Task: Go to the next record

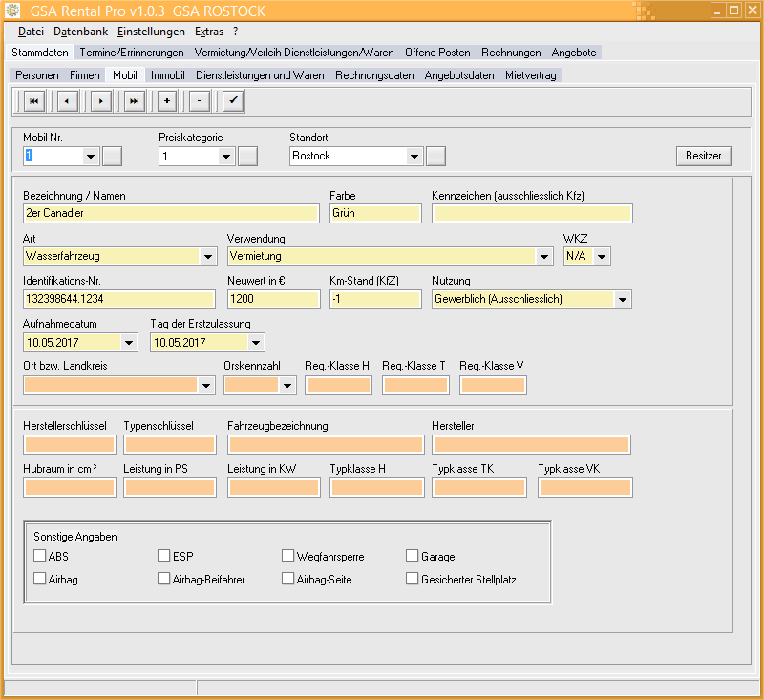Action: [x=100, y=100]
